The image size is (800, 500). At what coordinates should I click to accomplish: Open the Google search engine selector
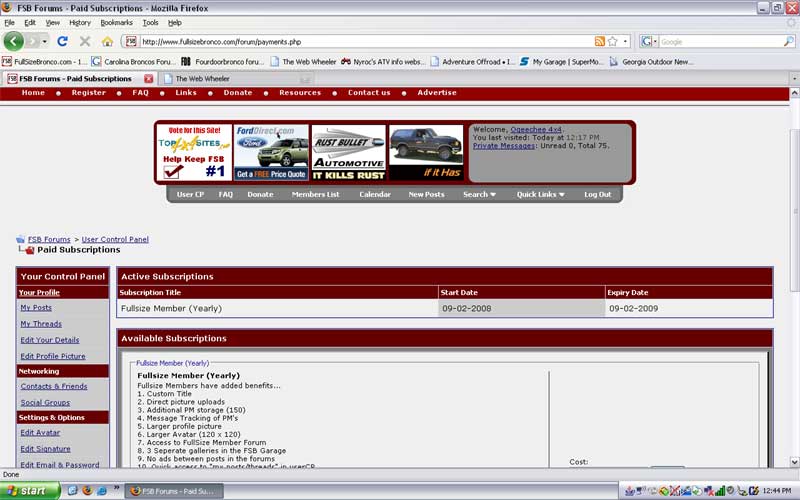coord(649,41)
